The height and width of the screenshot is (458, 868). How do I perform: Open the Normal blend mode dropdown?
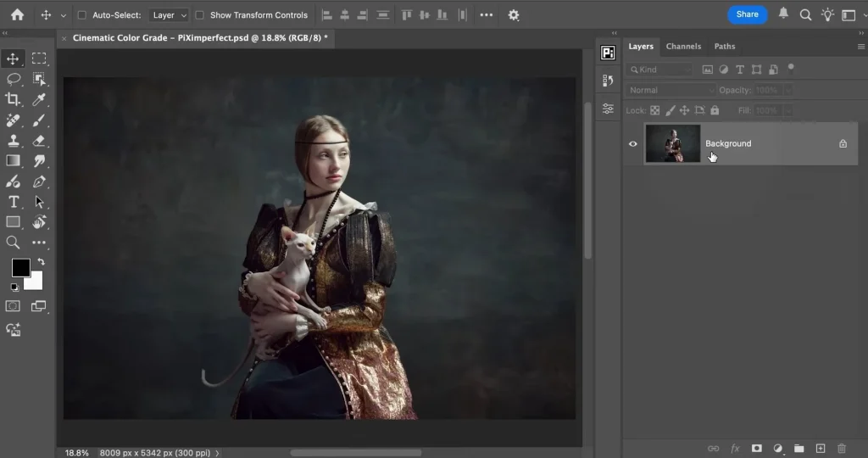pos(670,90)
